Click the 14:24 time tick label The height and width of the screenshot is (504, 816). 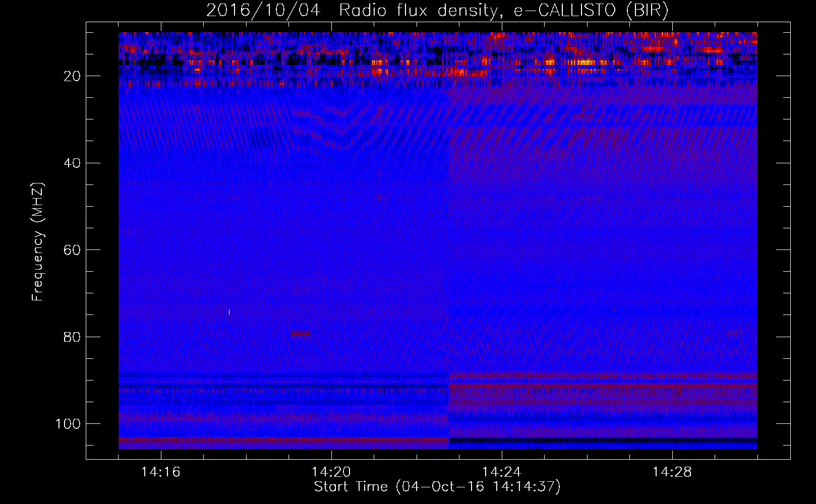click(501, 472)
